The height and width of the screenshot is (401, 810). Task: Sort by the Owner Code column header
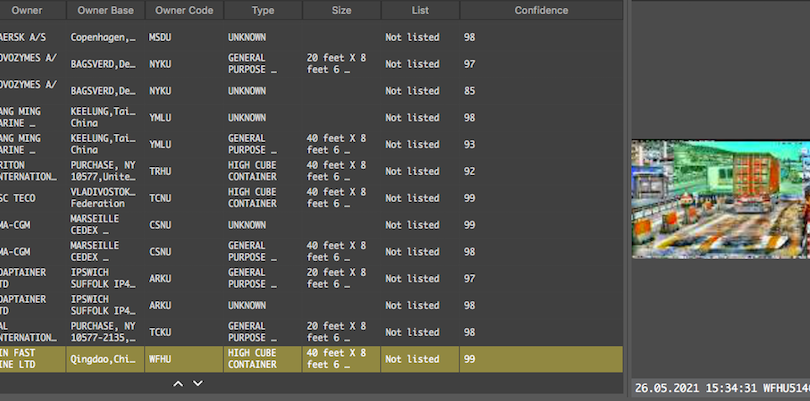(x=184, y=10)
